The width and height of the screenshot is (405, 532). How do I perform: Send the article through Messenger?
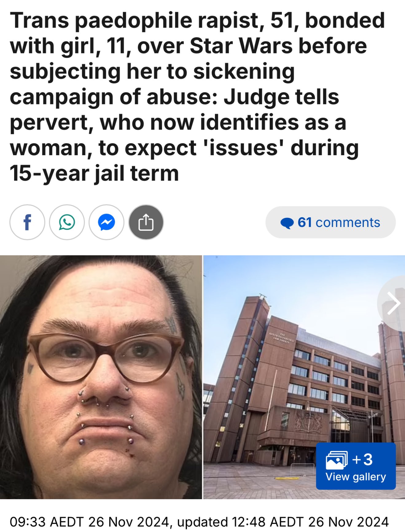click(x=107, y=222)
